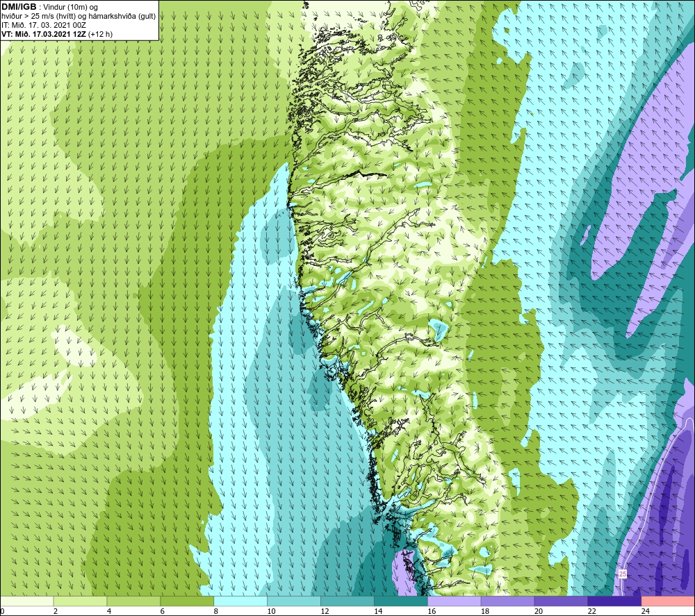The image size is (695, 616).
Task: Click the "IT: Mið. 17. 03. 2021 00Z" line
Action: (43, 25)
